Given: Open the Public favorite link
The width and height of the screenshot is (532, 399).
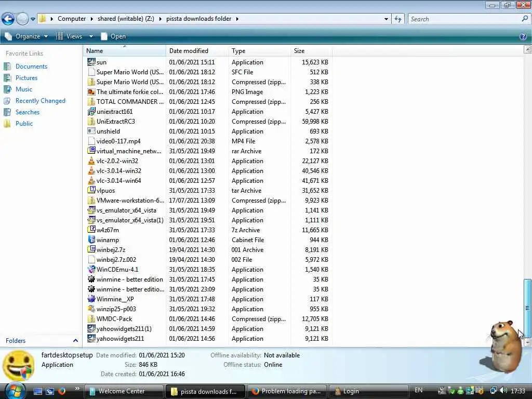Looking at the screenshot, I should [x=24, y=124].
